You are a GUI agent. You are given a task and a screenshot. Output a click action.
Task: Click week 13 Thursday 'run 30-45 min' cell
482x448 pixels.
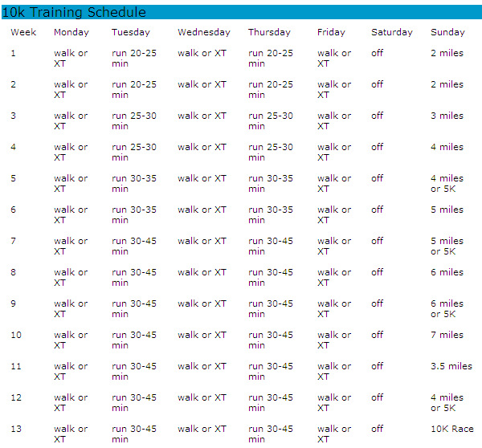pos(271,434)
